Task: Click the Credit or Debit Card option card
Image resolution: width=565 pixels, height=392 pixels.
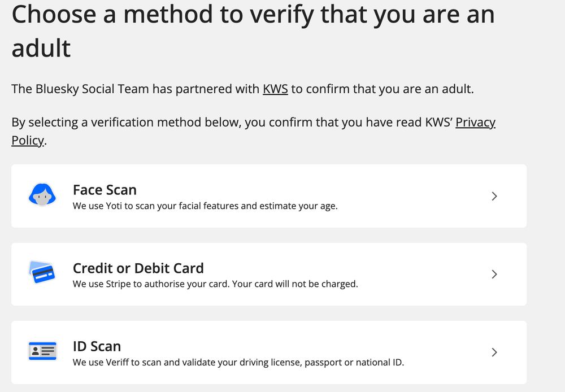Action: 269,274
